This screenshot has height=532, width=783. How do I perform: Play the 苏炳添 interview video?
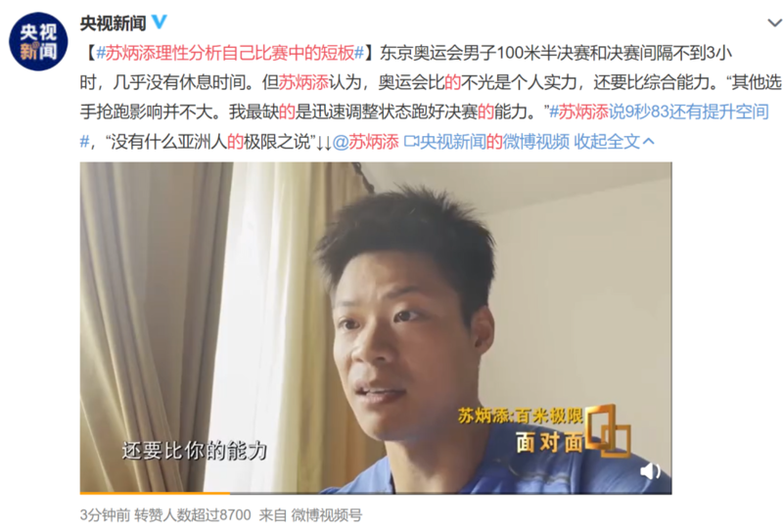(376, 328)
